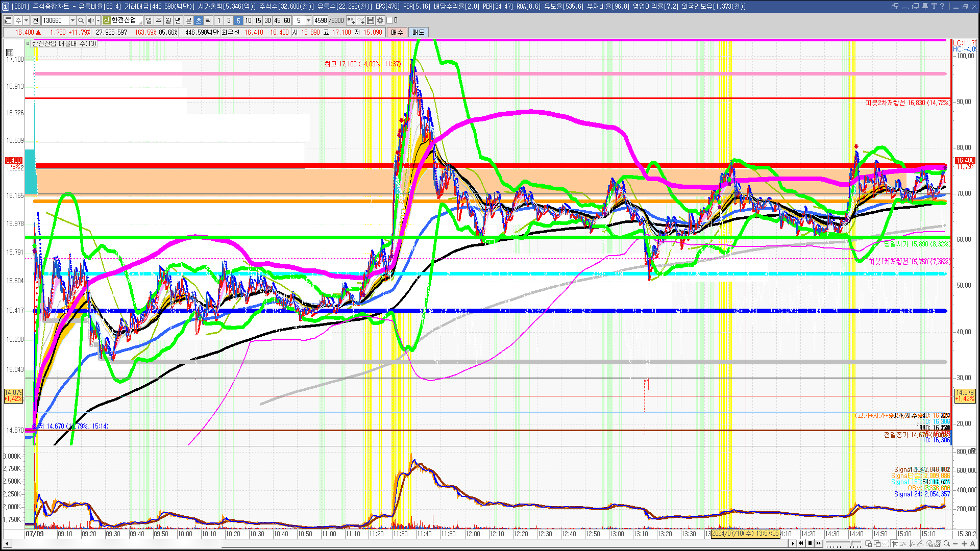Click the 매수 buy button
This screenshot has height=551, width=980.
pyautogui.click(x=397, y=32)
